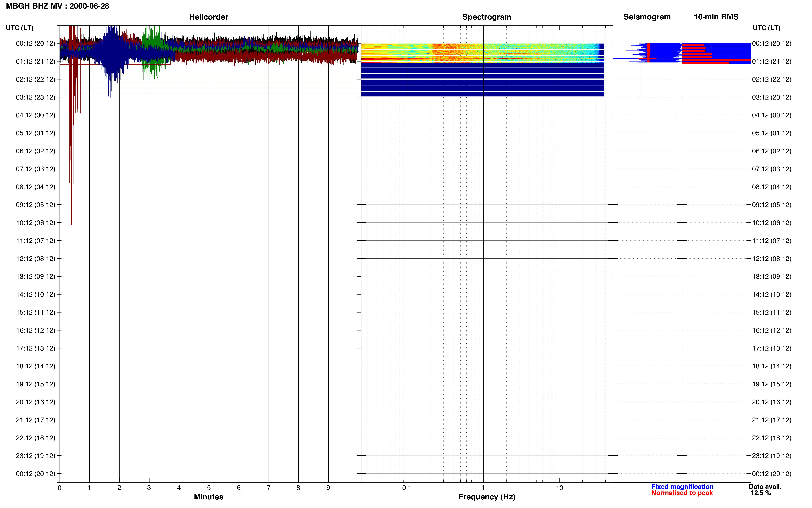Click the 6 tick on the Minutes axis
This screenshot has width=812, height=508.
point(239,488)
